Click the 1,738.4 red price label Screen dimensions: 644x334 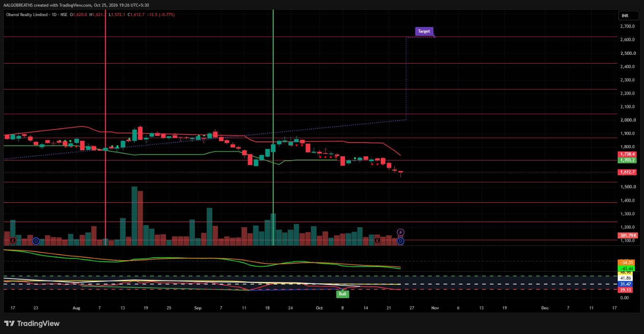point(627,154)
